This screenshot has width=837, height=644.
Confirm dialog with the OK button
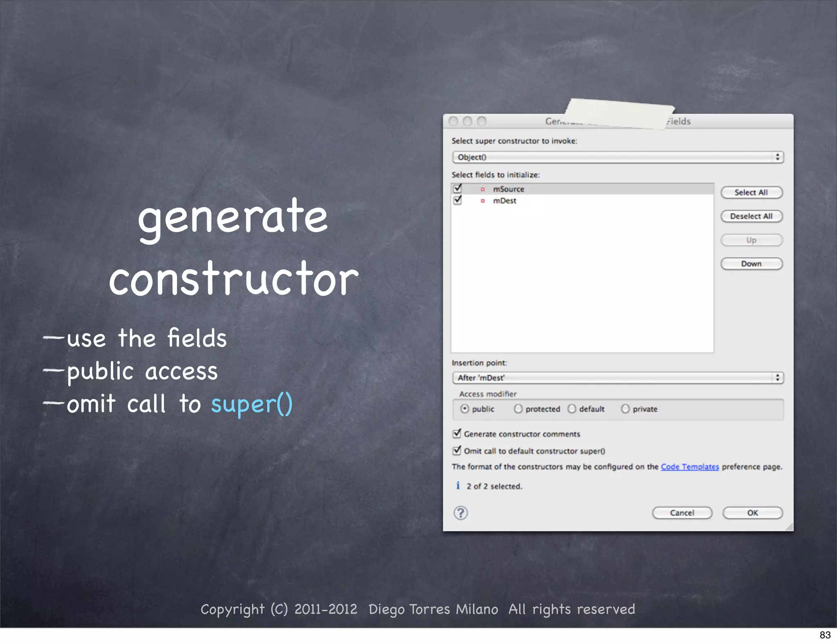click(752, 513)
